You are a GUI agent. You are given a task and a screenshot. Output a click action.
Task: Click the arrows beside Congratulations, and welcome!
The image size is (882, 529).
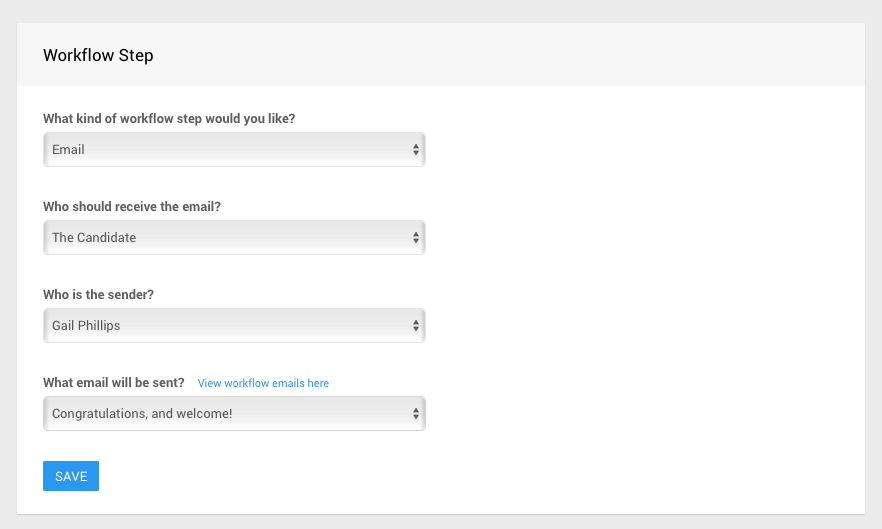point(415,414)
